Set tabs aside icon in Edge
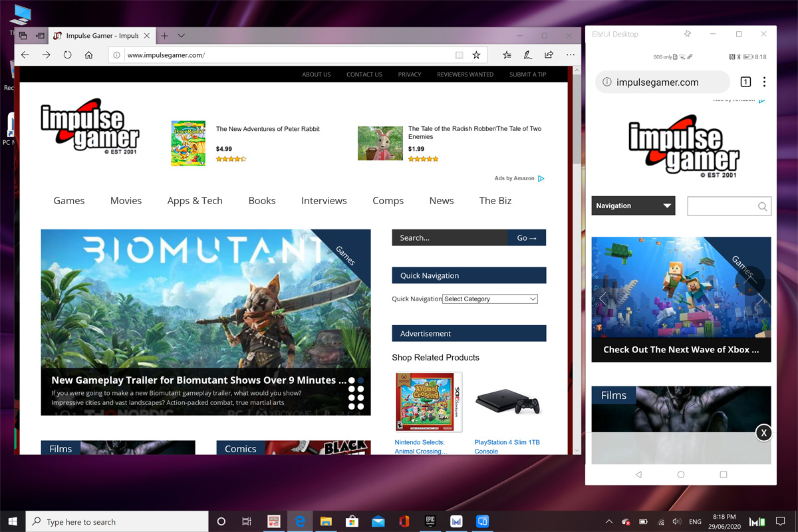This screenshot has width=798, height=532. 40,36
